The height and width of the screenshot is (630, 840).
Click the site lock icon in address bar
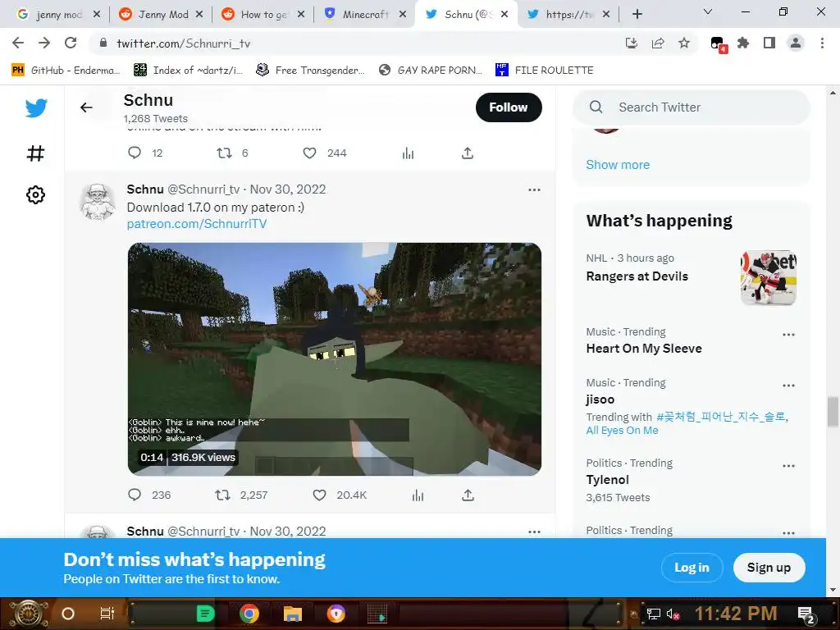(103, 43)
